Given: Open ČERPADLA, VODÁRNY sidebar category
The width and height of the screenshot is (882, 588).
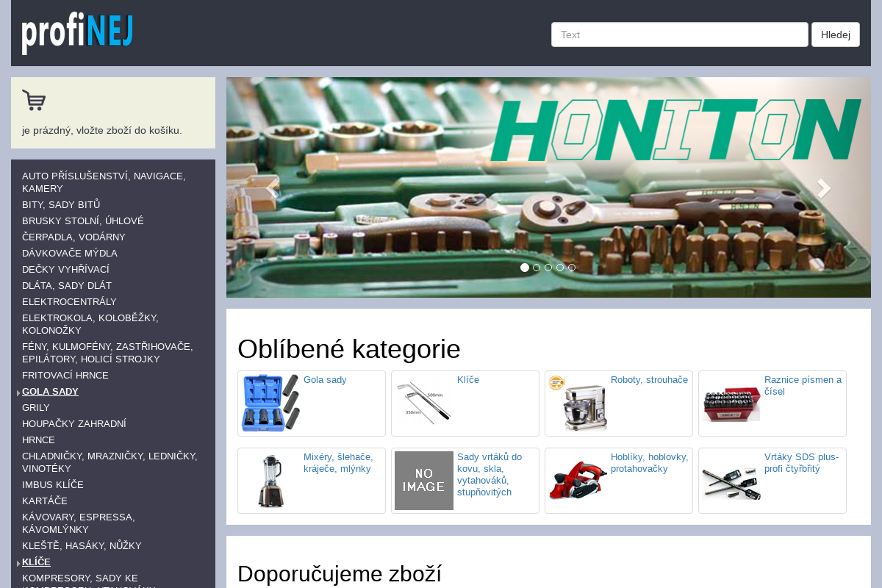Looking at the screenshot, I should point(73,237).
